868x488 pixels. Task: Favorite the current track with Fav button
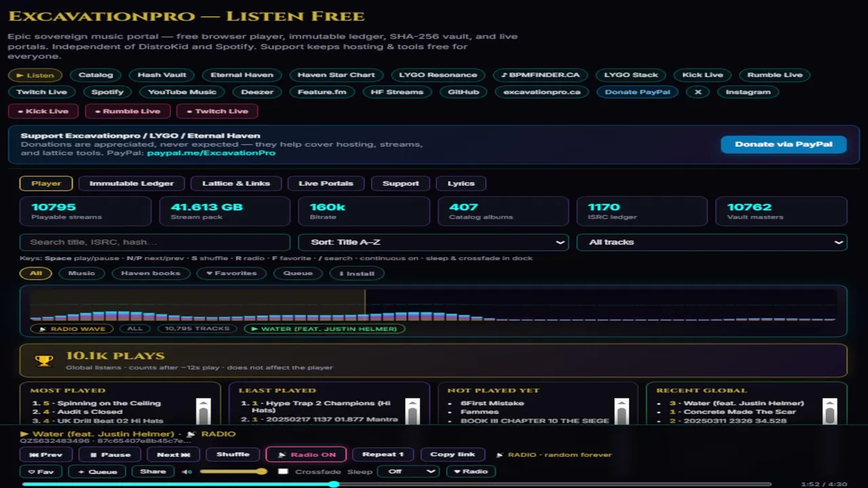pyautogui.click(x=41, y=472)
